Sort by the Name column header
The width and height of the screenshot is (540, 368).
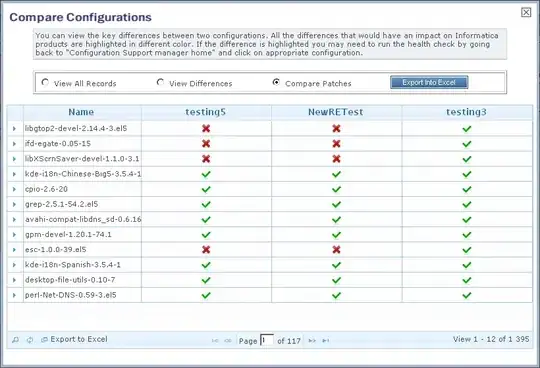[x=82, y=112]
